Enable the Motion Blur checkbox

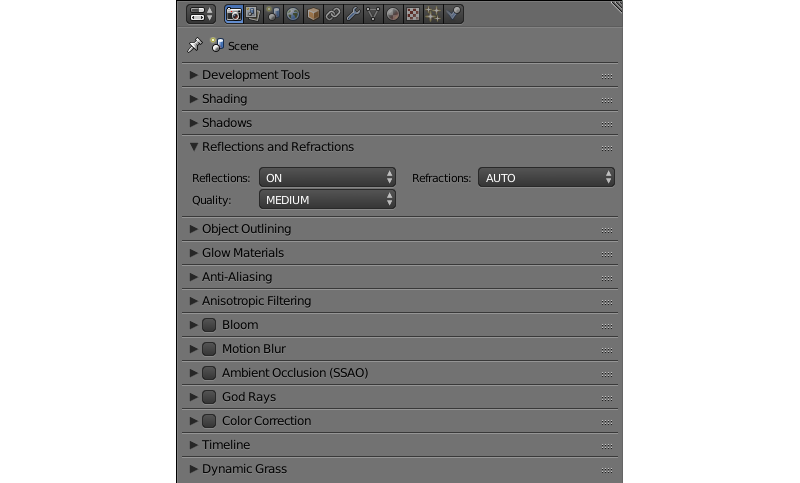click(209, 349)
